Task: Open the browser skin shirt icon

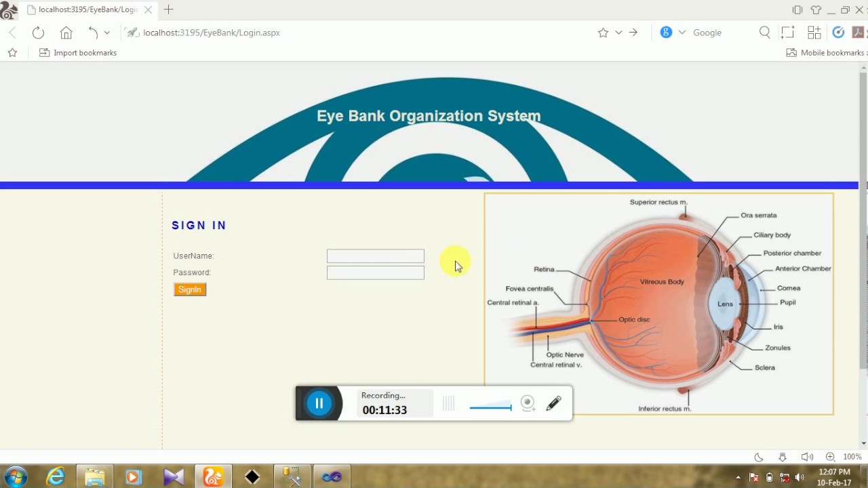Action: coord(816,9)
